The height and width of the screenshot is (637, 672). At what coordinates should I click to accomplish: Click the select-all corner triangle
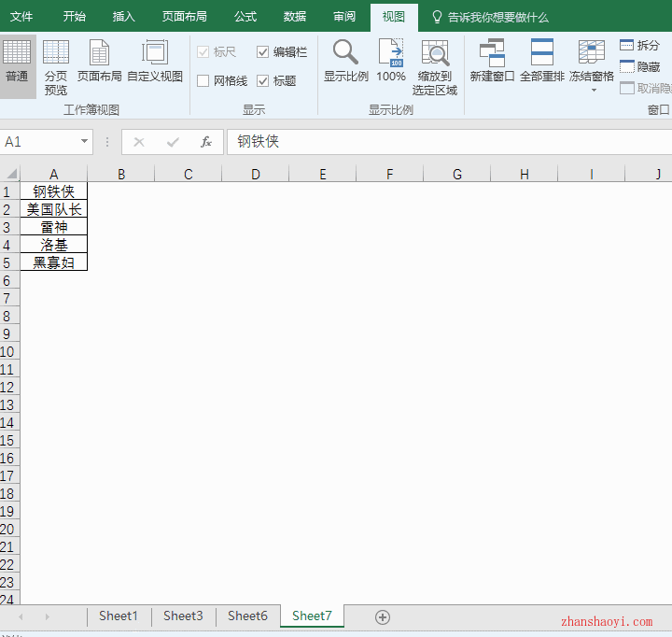[11, 174]
